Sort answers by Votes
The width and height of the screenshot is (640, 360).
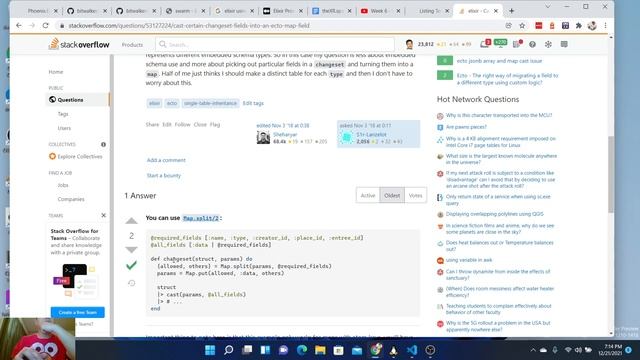[x=416, y=196]
